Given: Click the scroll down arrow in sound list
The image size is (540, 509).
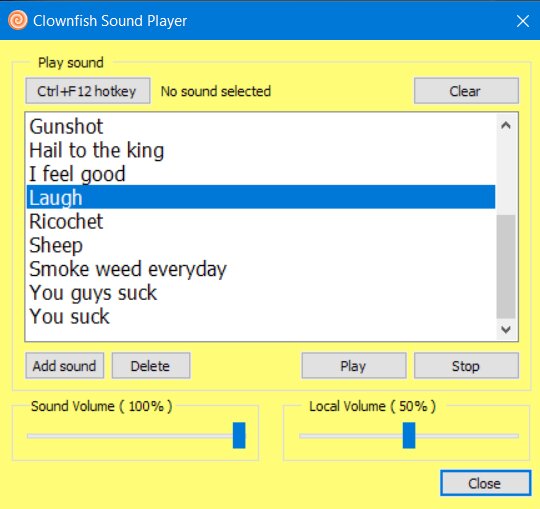Looking at the screenshot, I should click(506, 329).
